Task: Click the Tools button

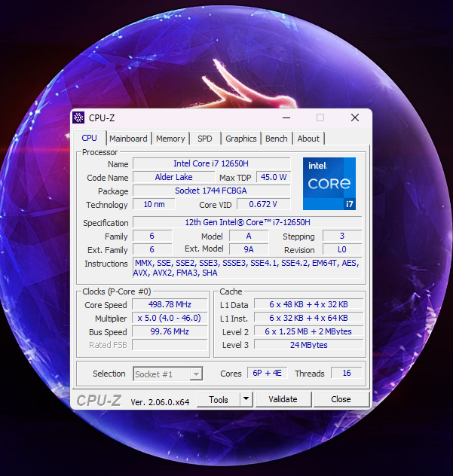Action: point(219,399)
